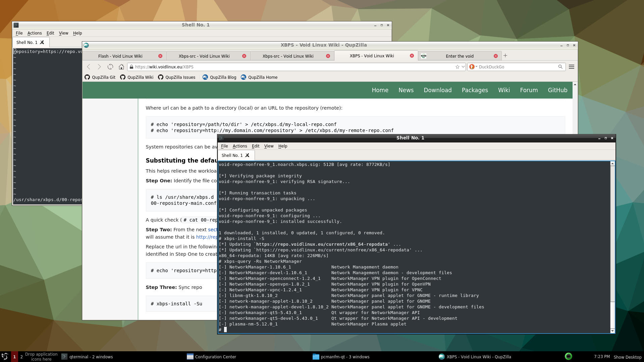Switch to the Enter the void tab
Viewport: 644px width, 362px height.
point(460,56)
